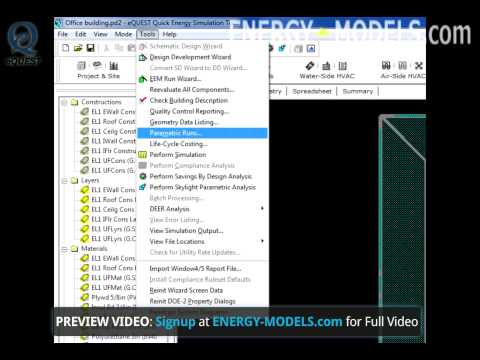Switch to the Spreadsheet tab

pos(312,91)
